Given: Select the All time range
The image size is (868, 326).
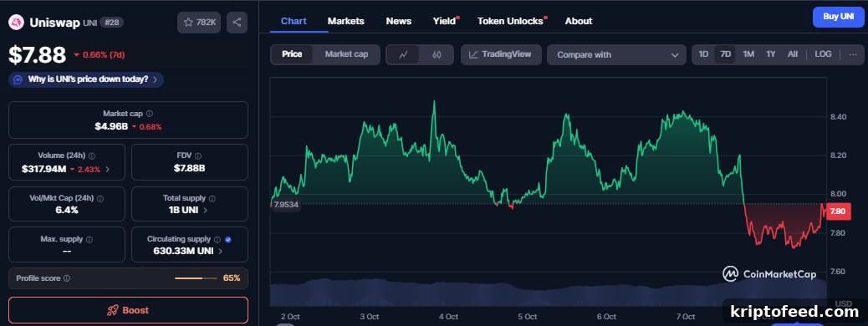Looking at the screenshot, I should click(x=793, y=54).
